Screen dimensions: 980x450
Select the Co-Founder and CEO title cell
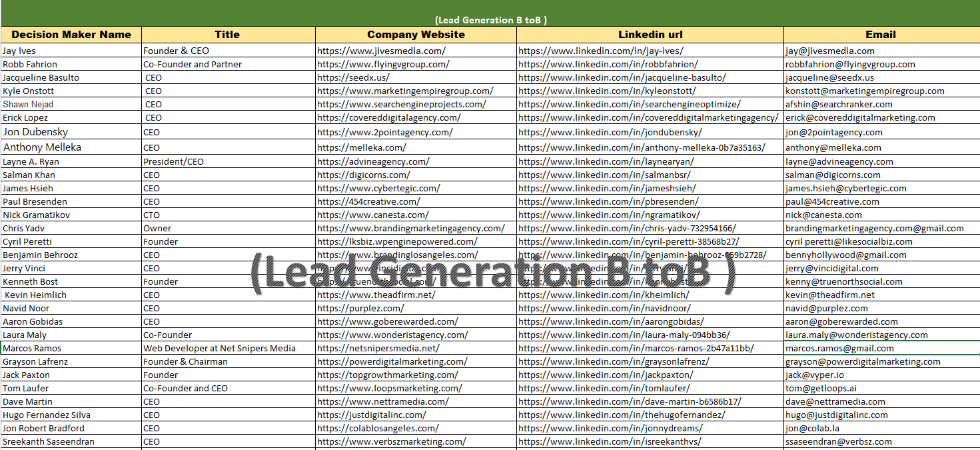point(229,388)
